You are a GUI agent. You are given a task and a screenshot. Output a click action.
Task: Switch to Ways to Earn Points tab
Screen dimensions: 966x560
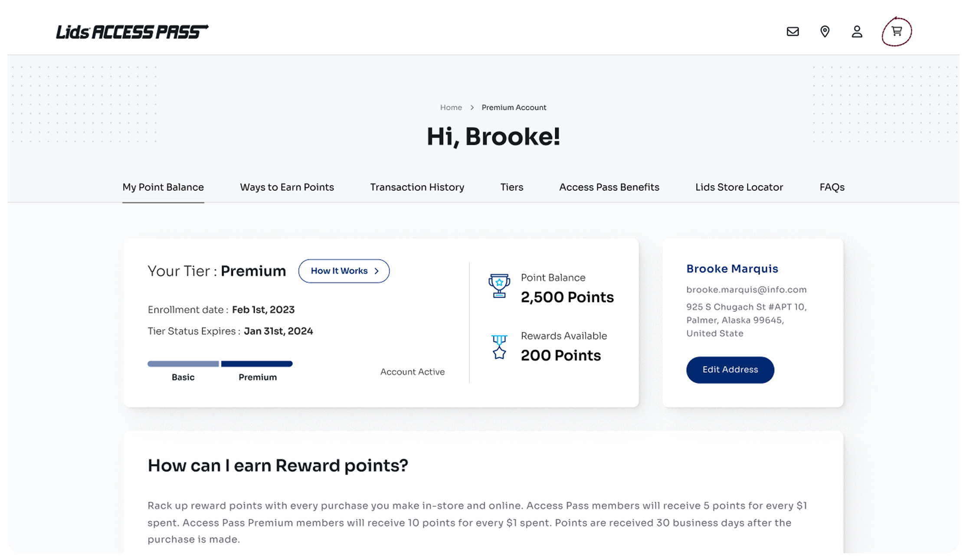[x=287, y=187]
